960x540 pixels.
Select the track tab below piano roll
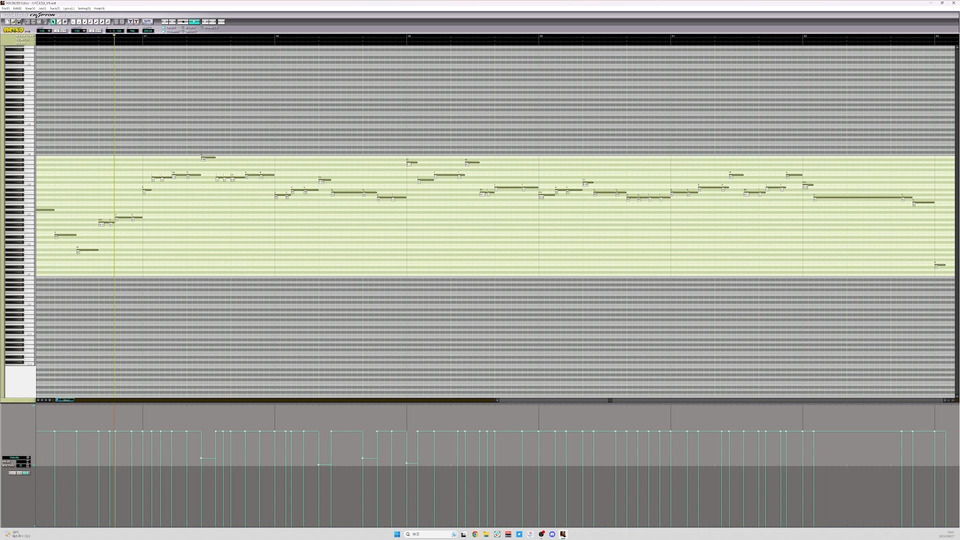[x=65, y=400]
